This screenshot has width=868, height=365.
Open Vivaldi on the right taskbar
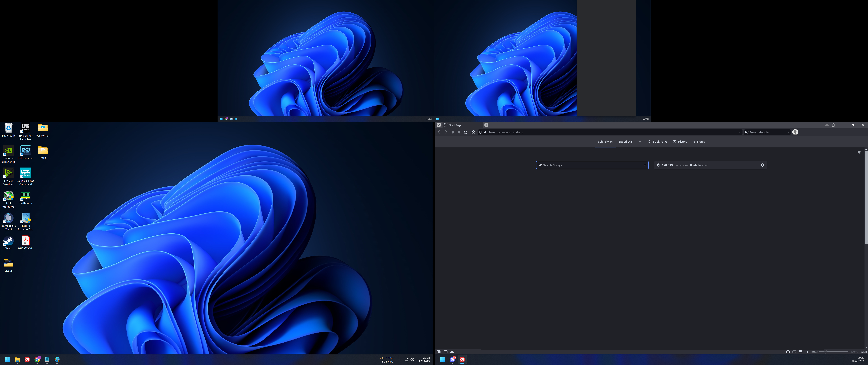[462, 360]
